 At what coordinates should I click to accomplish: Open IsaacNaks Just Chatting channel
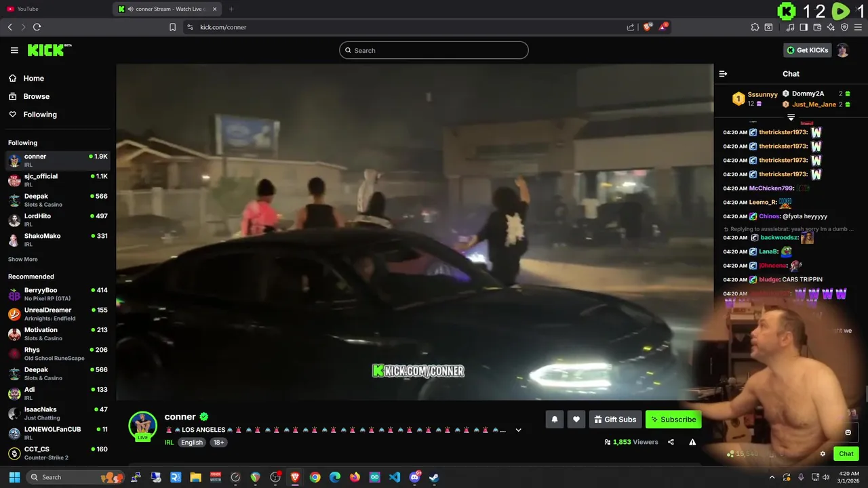coord(58,413)
